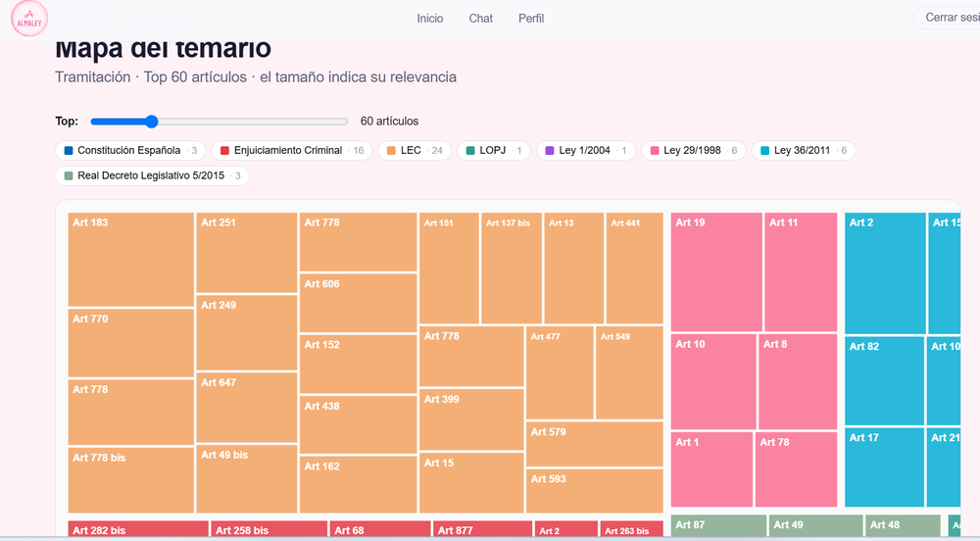Select the green Art 48 tile

coord(904,526)
